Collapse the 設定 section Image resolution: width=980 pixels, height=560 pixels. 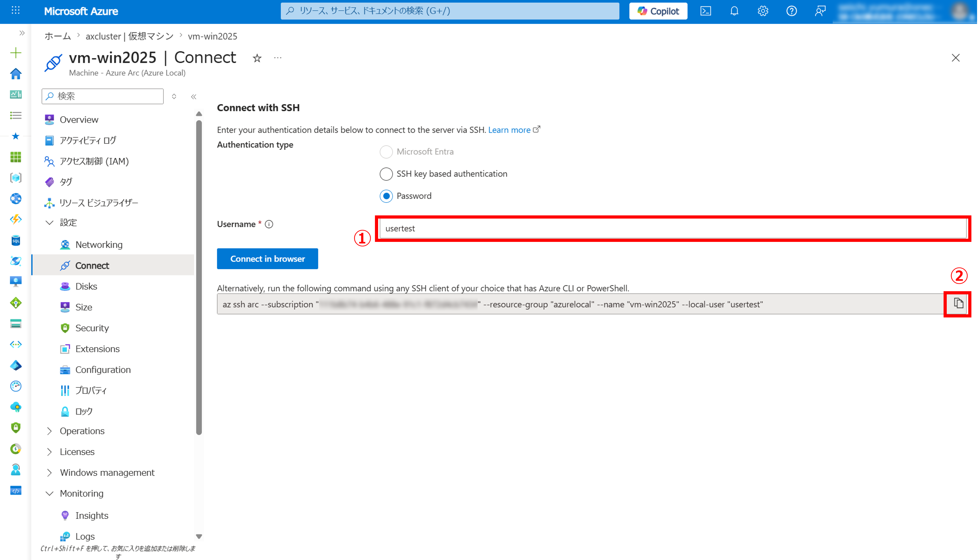point(50,223)
